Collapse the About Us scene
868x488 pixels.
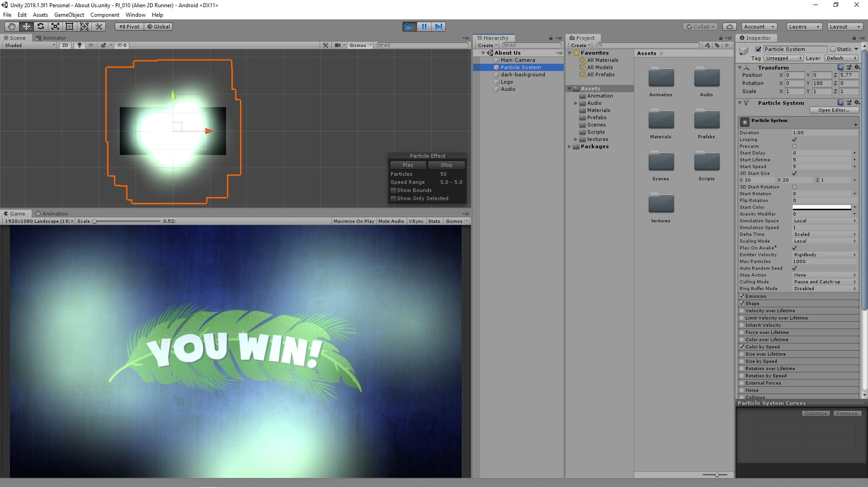coord(483,53)
